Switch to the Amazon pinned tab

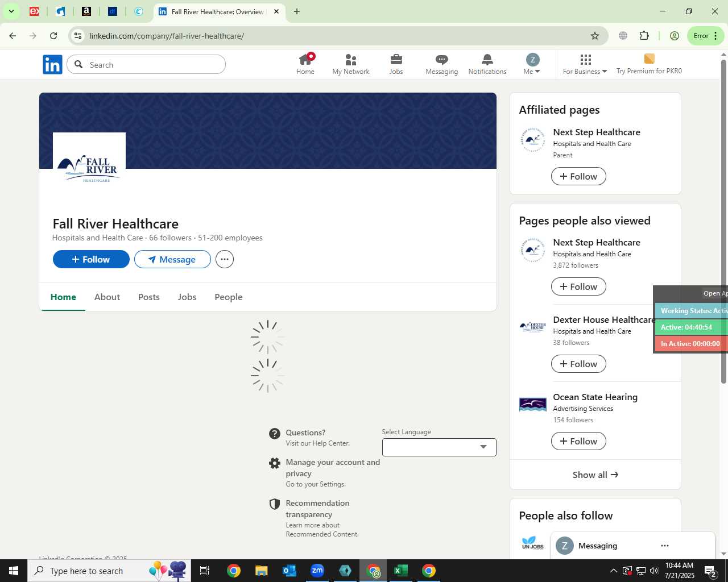coord(86,11)
